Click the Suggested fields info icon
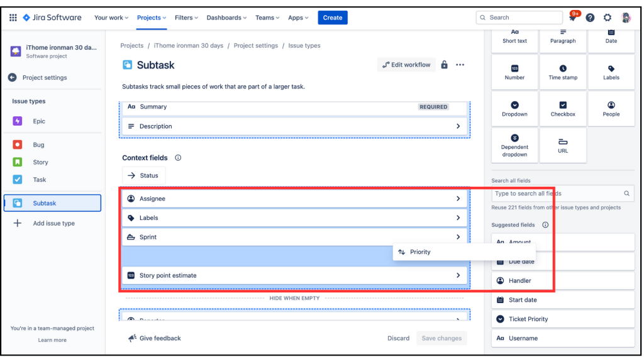The image size is (644, 362). tap(545, 225)
